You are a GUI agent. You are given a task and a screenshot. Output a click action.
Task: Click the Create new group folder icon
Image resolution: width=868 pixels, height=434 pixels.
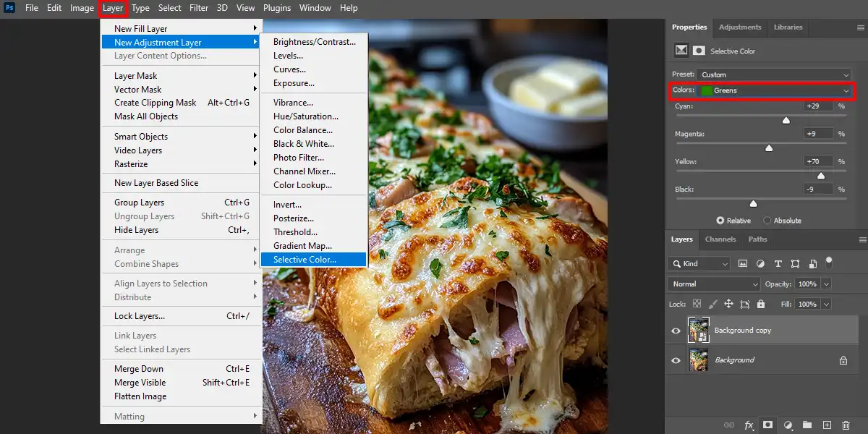tap(807, 425)
